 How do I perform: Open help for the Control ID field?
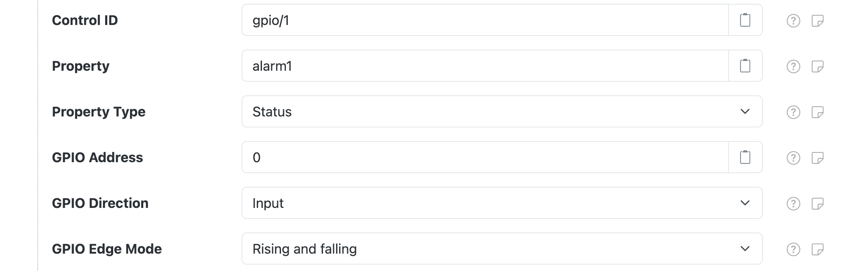pos(793,20)
